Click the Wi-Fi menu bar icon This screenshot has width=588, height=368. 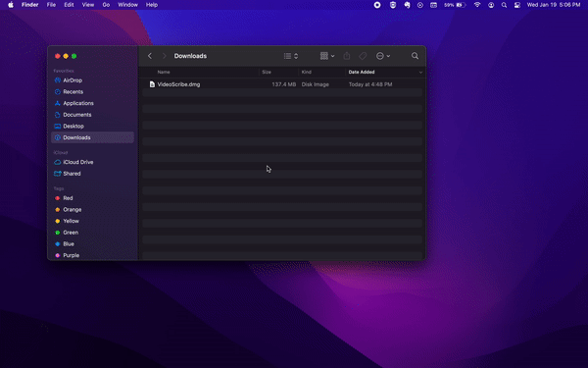pyautogui.click(x=477, y=5)
